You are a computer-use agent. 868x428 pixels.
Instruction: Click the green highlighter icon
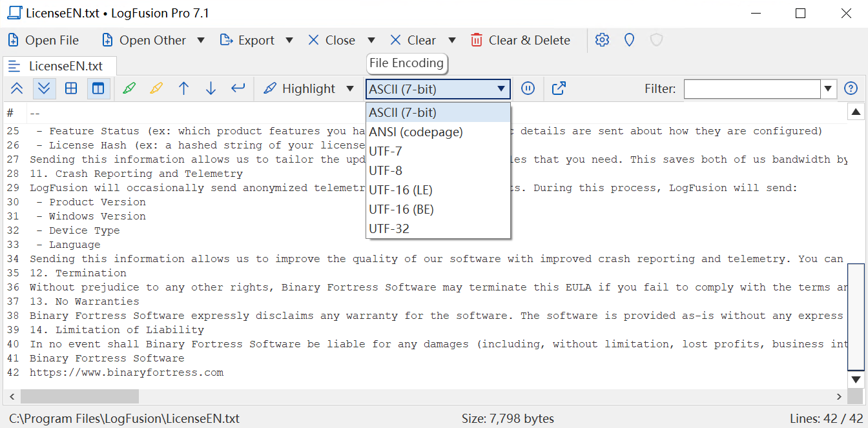coord(129,88)
